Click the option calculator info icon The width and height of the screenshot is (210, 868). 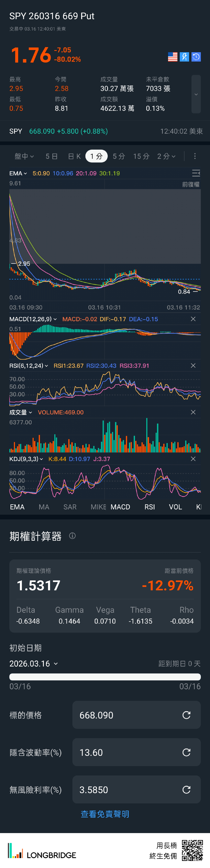(x=72, y=536)
